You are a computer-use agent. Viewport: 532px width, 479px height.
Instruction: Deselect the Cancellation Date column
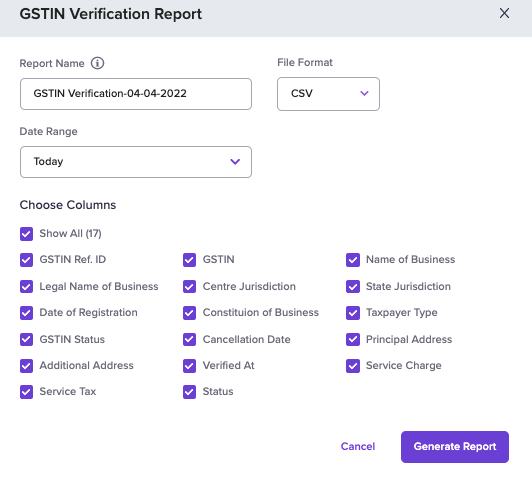(189, 340)
